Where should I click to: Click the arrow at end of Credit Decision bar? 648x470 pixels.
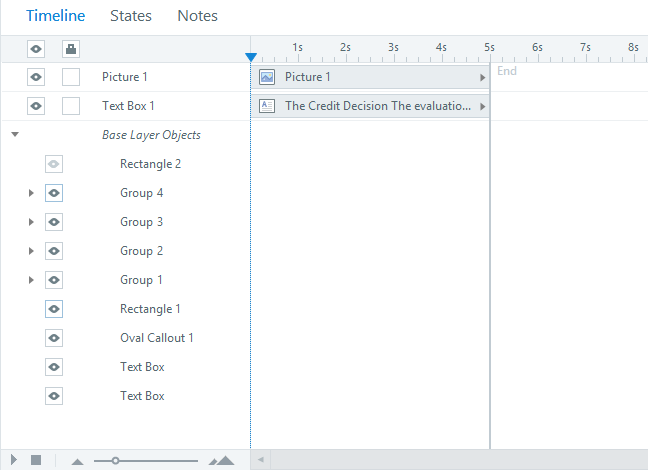482,106
